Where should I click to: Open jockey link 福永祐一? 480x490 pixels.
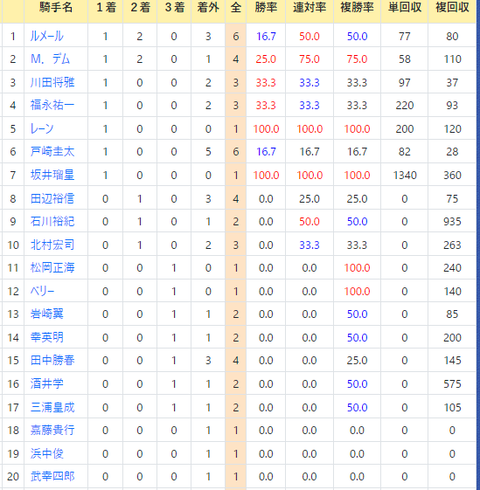pos(52,105)
